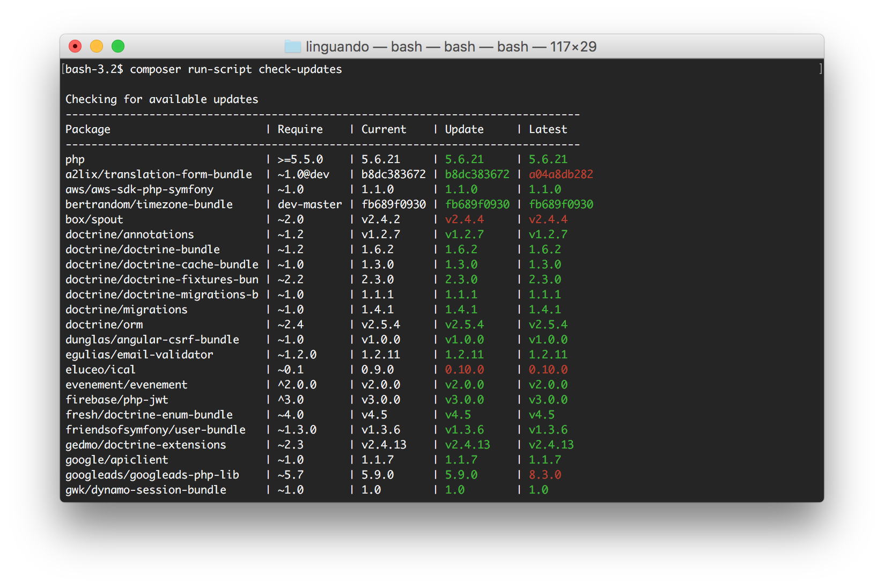Viewport: 884px width, 588px height.
Task: Click the white 'b8dc383672' current hash
Action: [394, 174]
